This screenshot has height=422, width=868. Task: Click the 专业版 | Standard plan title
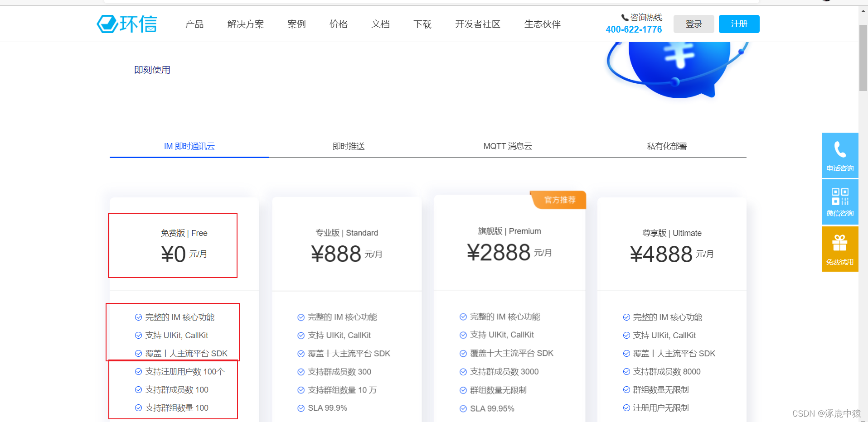(347, 233)
